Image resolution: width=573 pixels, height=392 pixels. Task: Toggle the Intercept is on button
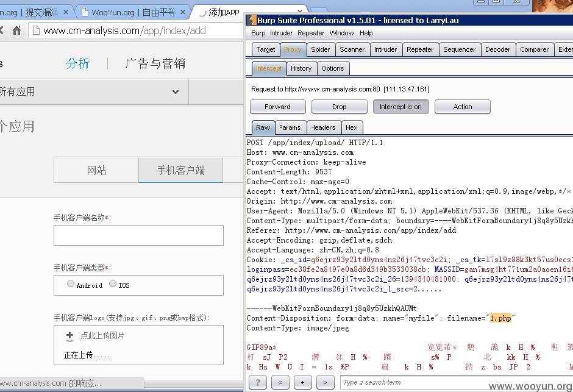click(x=401, y=107)
